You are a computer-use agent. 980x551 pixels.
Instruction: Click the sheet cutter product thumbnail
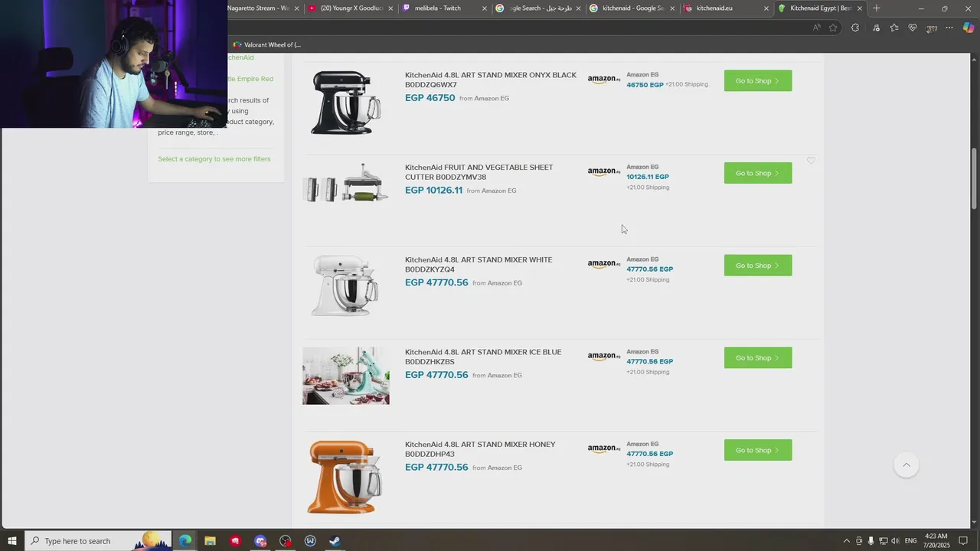click(x=346, y=184)
